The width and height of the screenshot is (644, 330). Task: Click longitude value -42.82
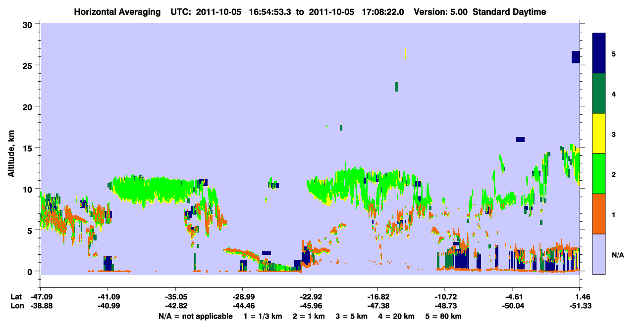coord(175,306)
